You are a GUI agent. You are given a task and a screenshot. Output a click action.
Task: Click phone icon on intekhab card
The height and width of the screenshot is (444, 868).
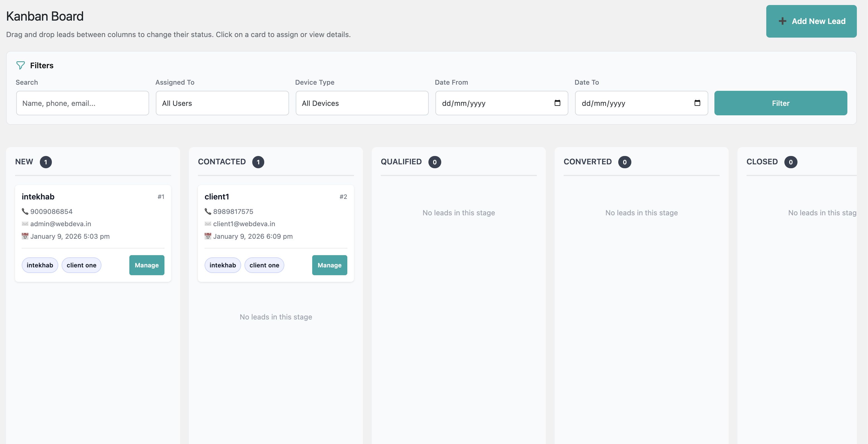[25, 211]
